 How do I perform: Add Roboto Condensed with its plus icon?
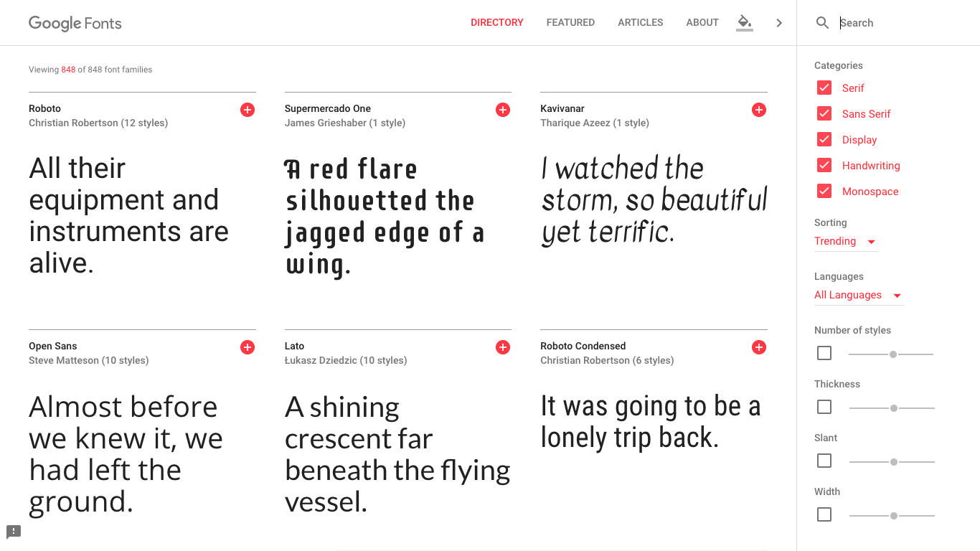point(758,347)
